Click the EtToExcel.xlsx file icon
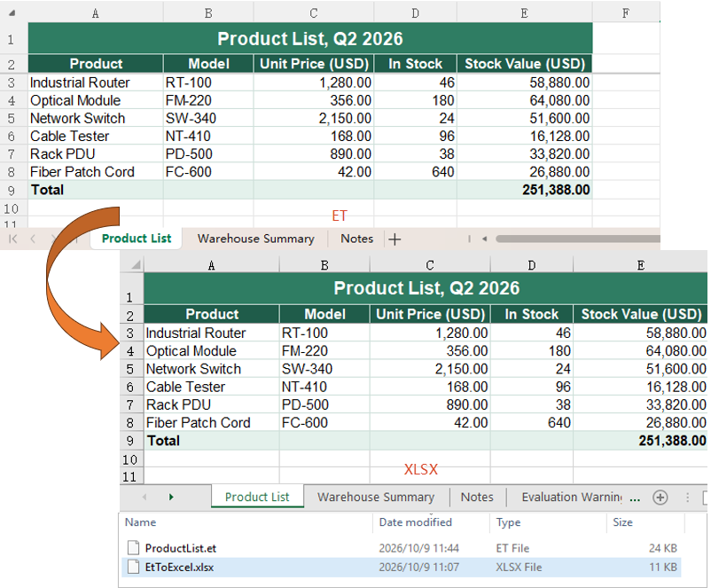Viewport: 711px width, 588px height. [133, 567]
